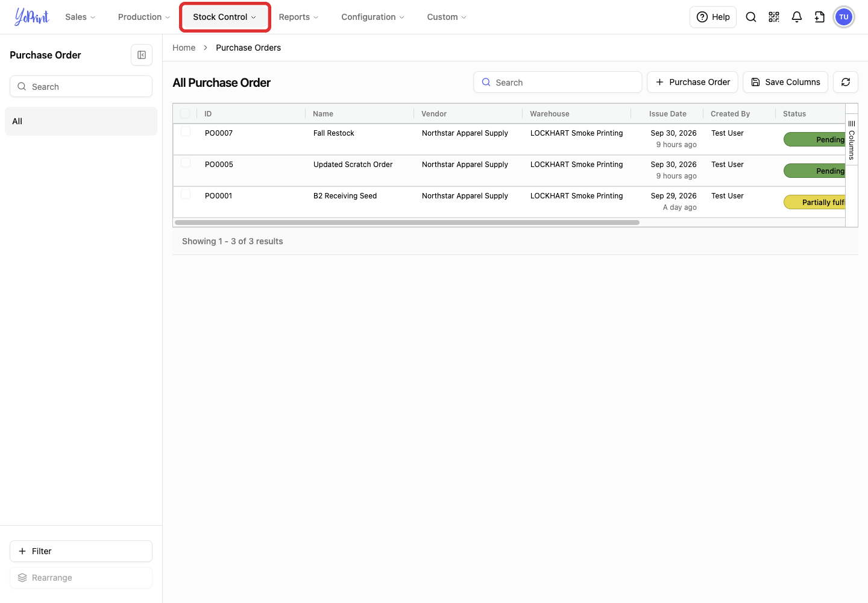
Task: Click the main table Search field
Action: click(x=558, y=82)
